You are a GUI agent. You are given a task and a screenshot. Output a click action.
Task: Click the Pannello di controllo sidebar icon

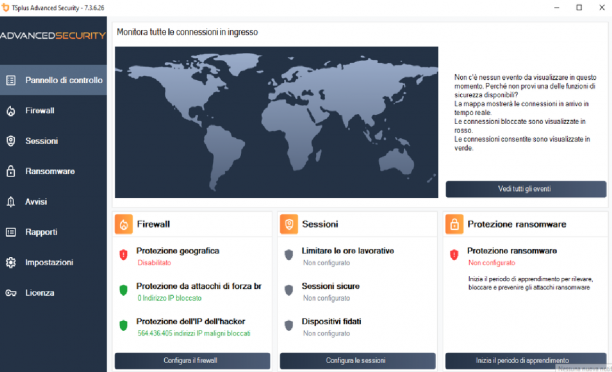[x=11, y=80]
